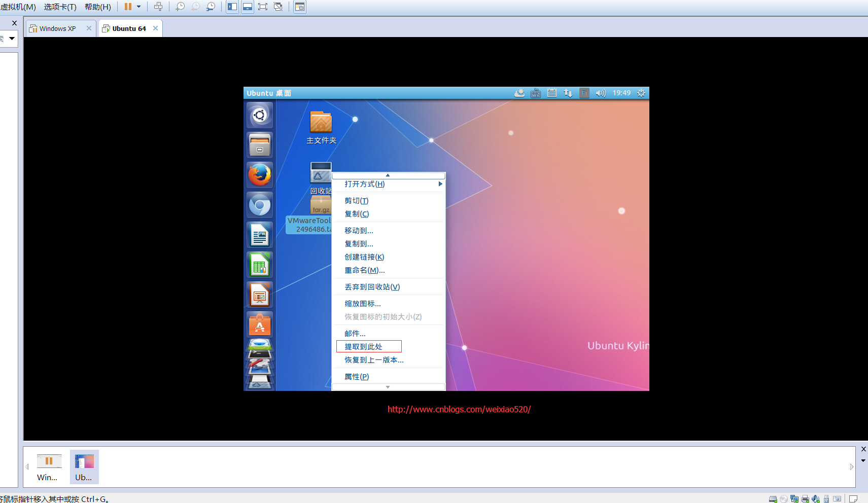Click the hard disk status icon
Image resolution: width=868 pixels, height=503 pixels.
pyautogui.click(x=773, y=499)
